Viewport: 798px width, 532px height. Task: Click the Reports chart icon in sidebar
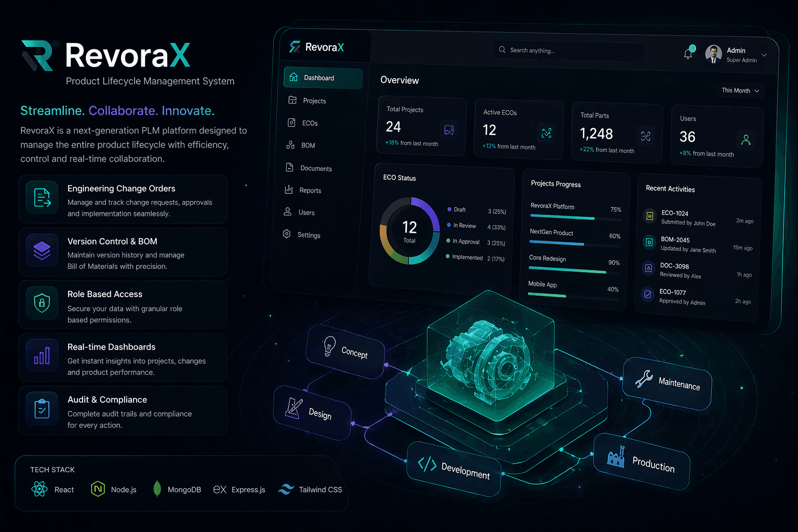tap(288, 190)
